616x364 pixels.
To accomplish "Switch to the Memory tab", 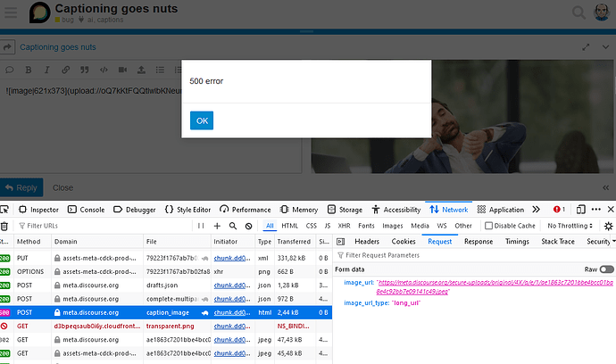I will (x=299, y=210).
